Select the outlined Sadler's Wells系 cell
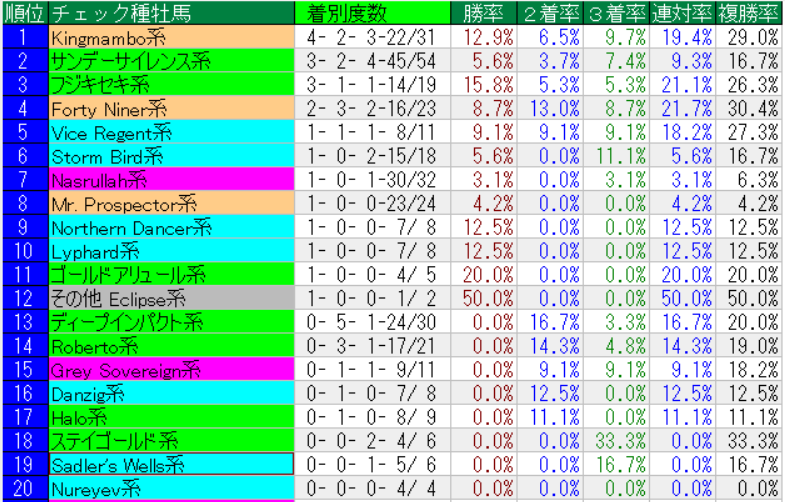 click(x=170, y=464)
